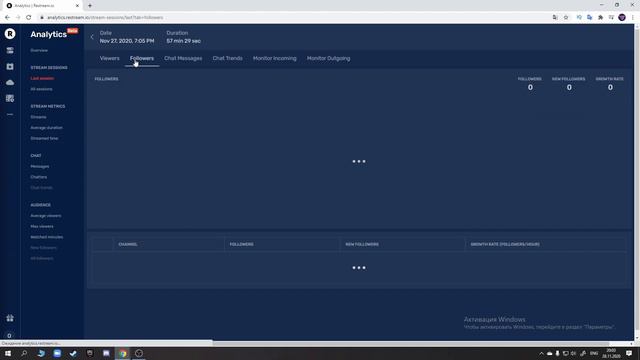The width and height of the screenshot is (640, 360).
Task: Switch to the Chat Trends tab
Action: click(x=227, y=58)
